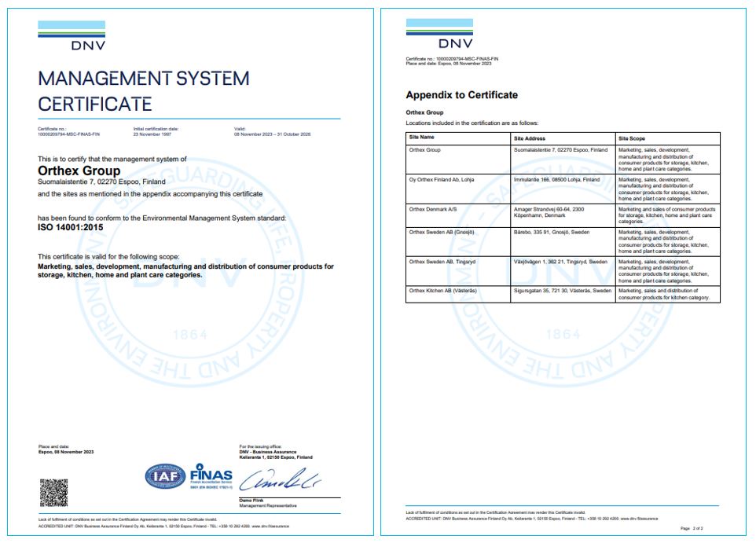The image size is (756, 543).
Task: Click the 'ISO 14001:2015' standard text
Action: (x=71, y=227)
